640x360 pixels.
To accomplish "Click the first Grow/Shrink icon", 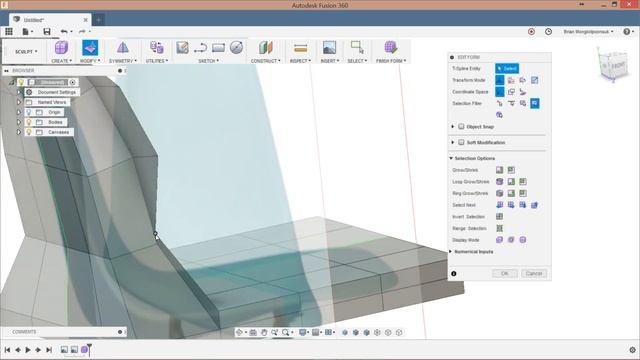I will tap(499, 170).
